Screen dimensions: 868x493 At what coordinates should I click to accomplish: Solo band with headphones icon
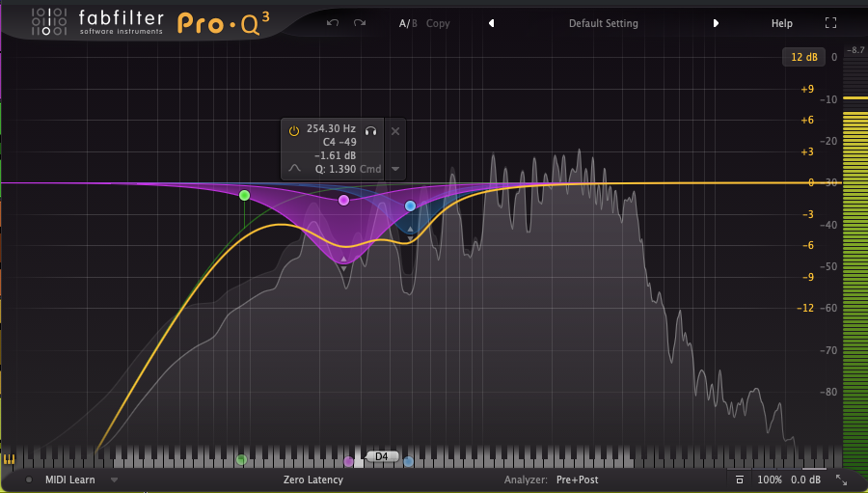click(x=371, y=131)
